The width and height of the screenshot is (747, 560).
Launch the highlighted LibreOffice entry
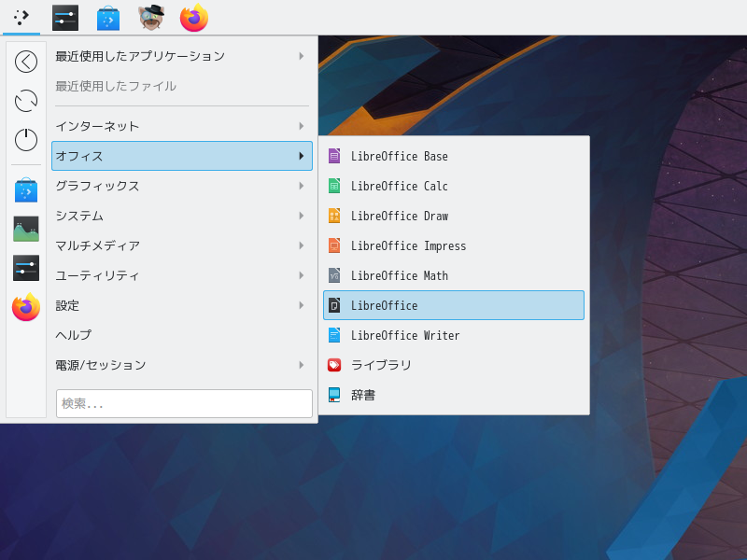pyautogui.click(x=454, y=305)
